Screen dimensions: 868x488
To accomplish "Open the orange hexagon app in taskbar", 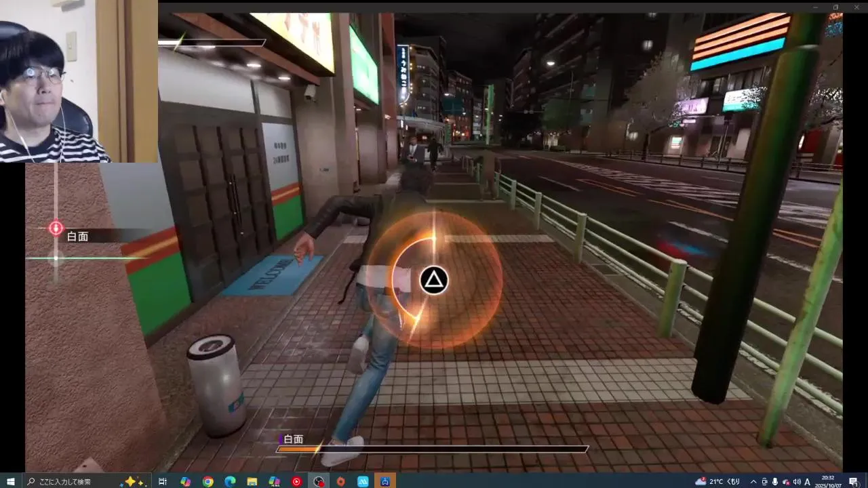I will click(340, 481).
